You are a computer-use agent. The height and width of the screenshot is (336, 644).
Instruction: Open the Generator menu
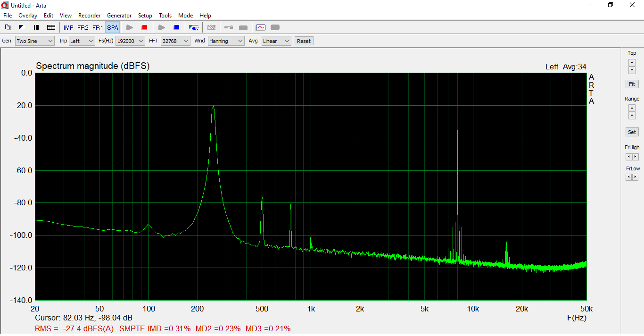(119, 16)
